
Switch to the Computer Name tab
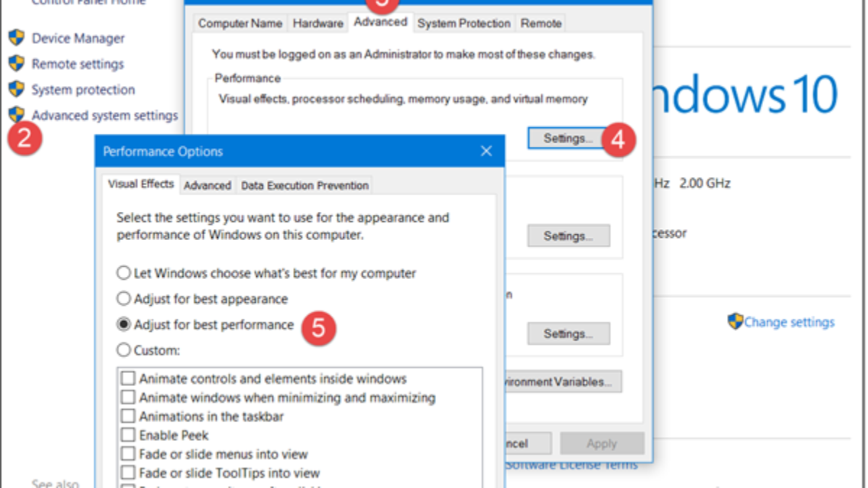click(x=240, y=23)
